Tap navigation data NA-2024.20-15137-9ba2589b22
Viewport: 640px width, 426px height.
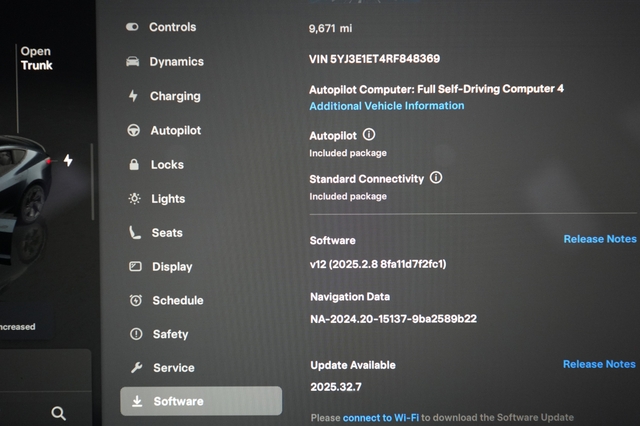(x=393, y=319)
